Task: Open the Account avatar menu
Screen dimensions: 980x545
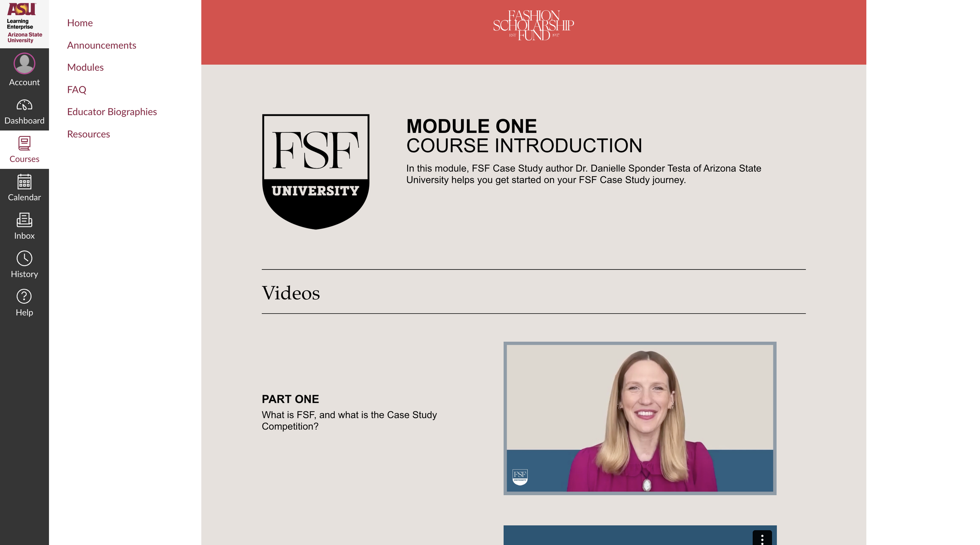Action: coord(24,70)
